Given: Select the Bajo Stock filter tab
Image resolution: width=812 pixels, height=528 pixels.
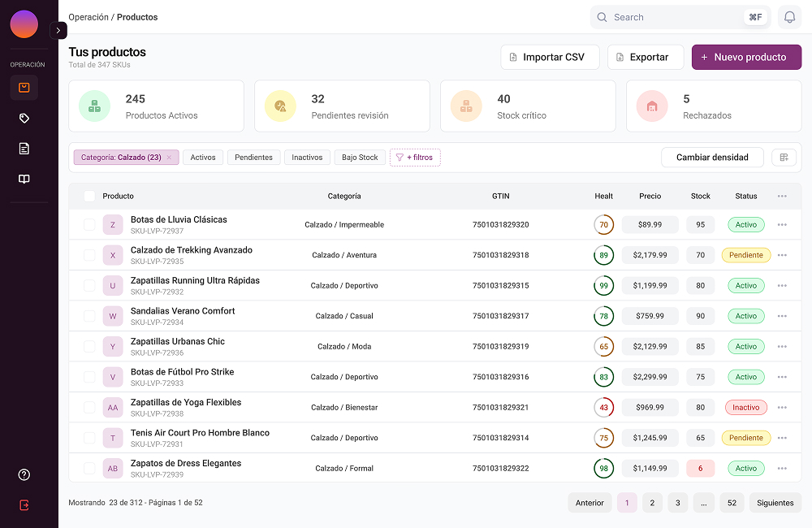Looking at the screenshot, I should [360, 158].
